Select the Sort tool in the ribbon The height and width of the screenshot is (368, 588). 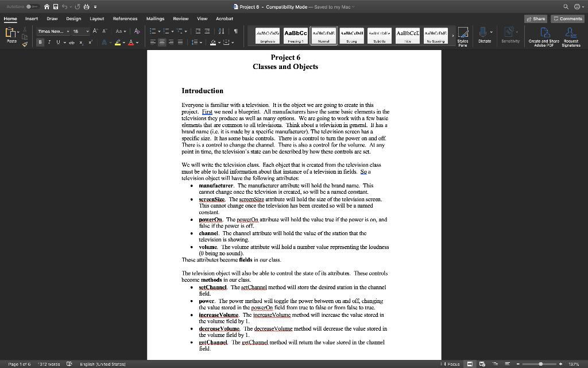click(222, 31)
